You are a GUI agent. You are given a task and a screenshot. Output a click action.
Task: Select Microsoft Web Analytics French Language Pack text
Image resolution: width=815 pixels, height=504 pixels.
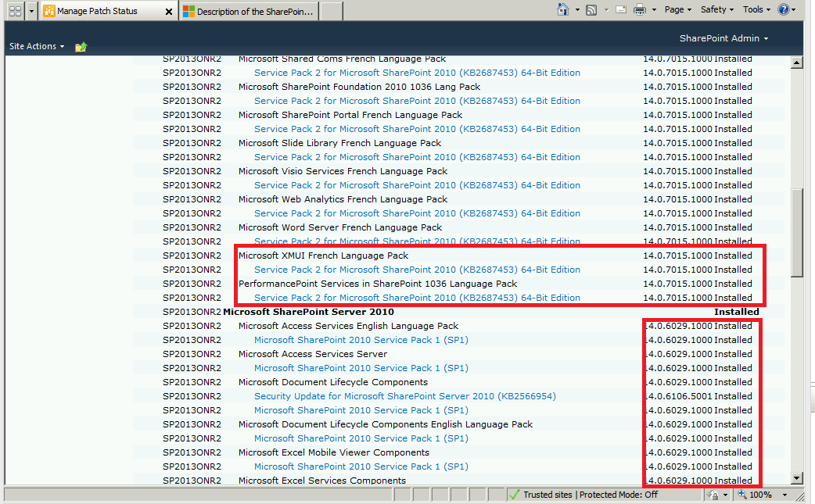point(343,199)
